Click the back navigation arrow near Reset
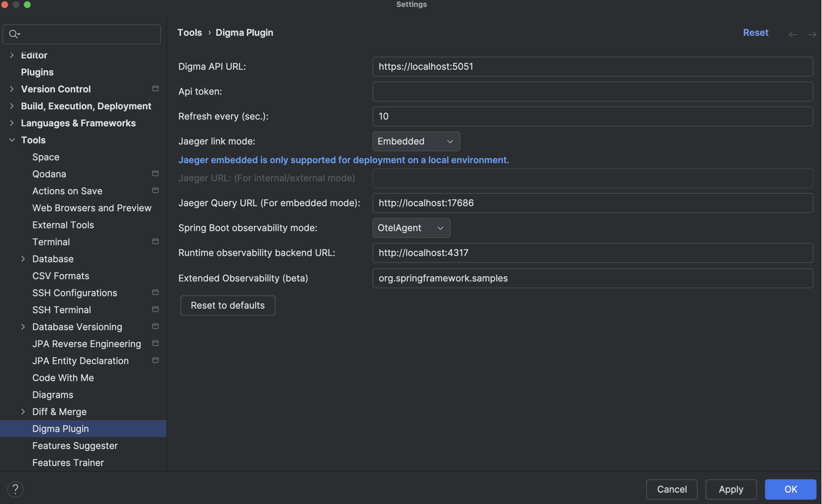The width and height of the screenshot is (822, 504). coord(793,34)
